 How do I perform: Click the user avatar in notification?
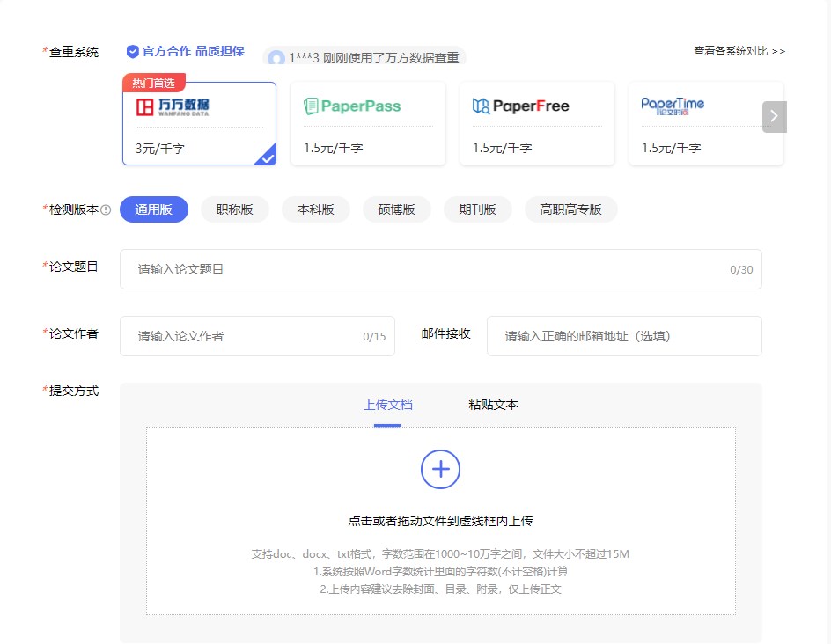[x=276, y=58]
